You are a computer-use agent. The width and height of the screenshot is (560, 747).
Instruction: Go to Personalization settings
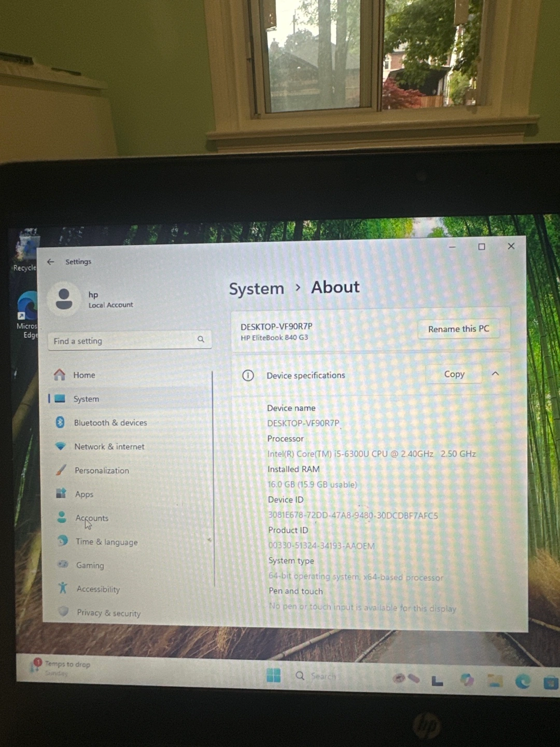[x=102, y=471]
